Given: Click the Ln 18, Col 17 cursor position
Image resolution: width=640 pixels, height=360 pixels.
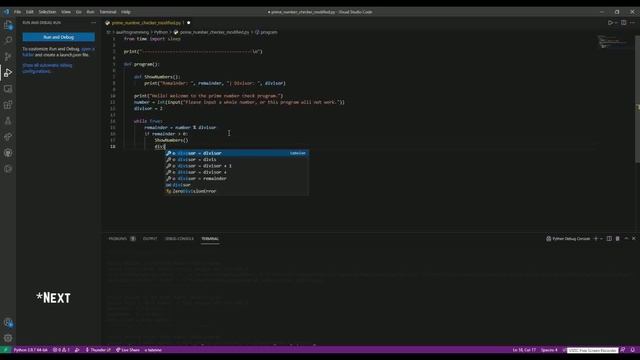Looking at the screenshot, I should click(524, 350).
